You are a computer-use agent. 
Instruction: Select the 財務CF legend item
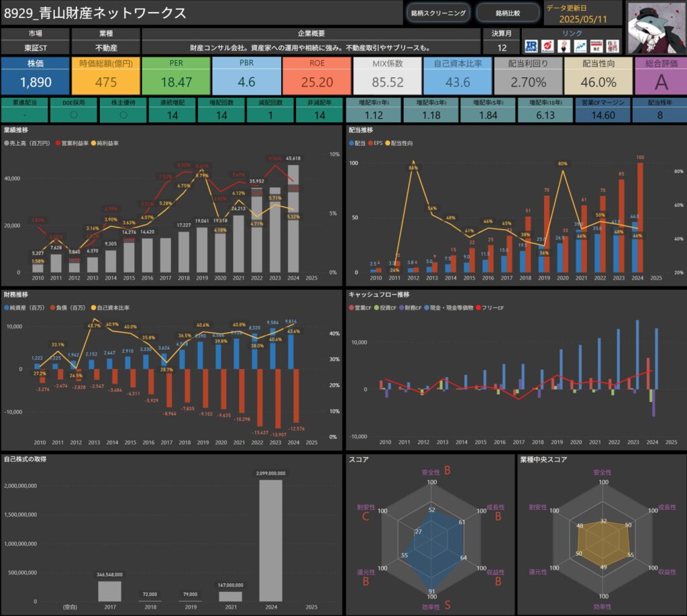[x=410, y=308]
